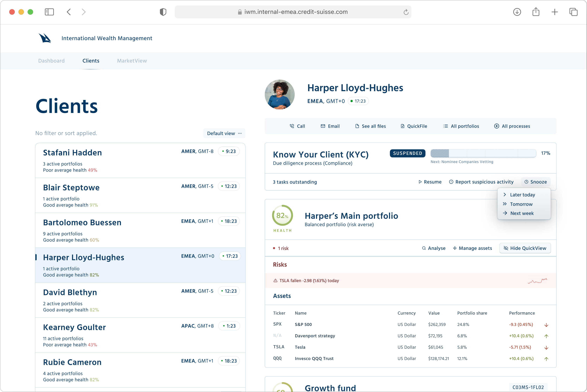Click the Email envelope icon
This screenshot has width=587, height=392.
(323, 126)
